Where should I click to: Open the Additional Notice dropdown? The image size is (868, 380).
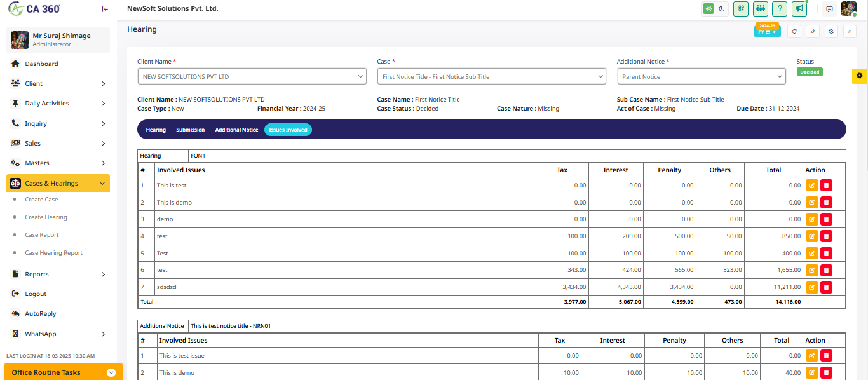(x=702, y=76)
